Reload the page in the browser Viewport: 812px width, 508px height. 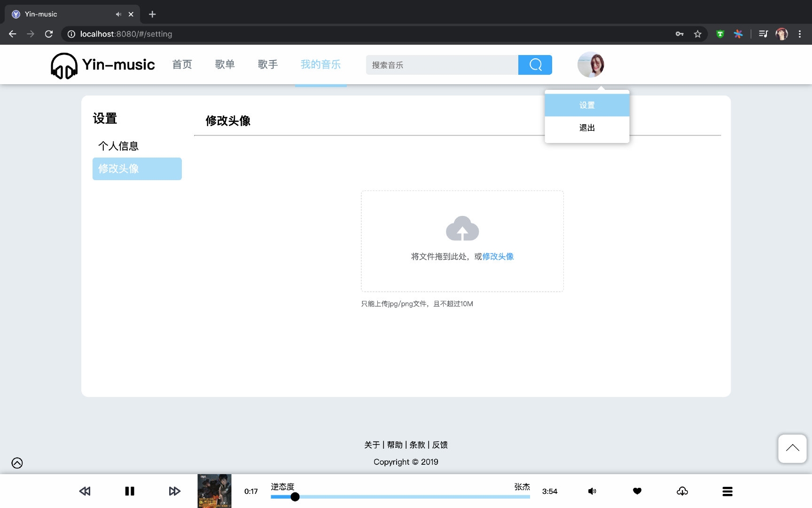[x=49, y=34]
